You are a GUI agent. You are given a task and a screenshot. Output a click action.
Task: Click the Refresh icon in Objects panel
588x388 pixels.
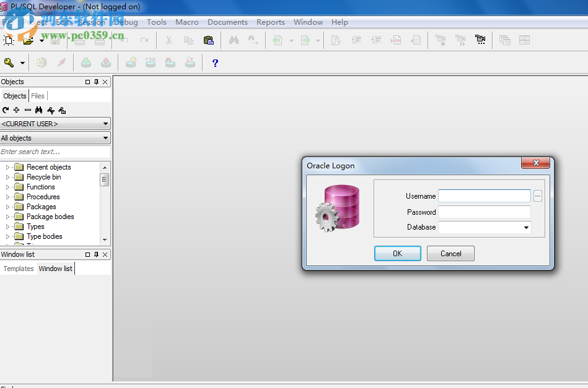[x=6, y=110]
